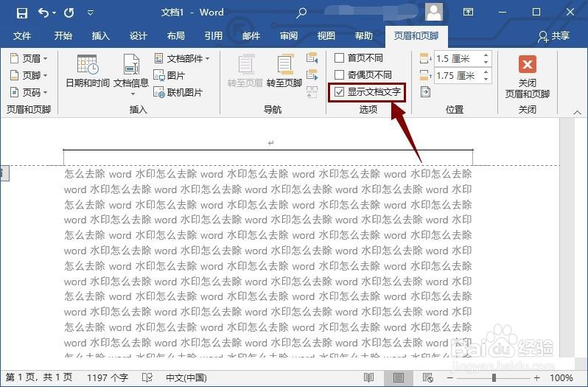Viewport: 588px width, 387px height.
Task: Switch to the 邮件 tab
Action: 251,36
